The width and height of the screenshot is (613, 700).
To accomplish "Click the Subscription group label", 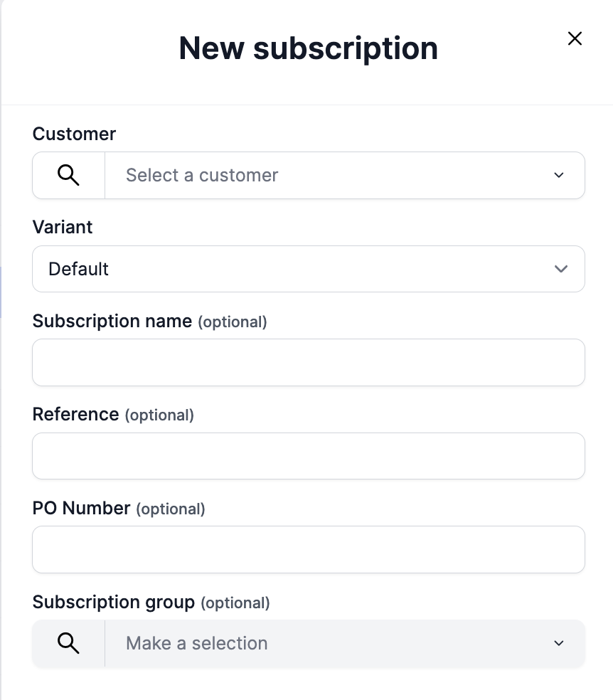I will point(114,602).
